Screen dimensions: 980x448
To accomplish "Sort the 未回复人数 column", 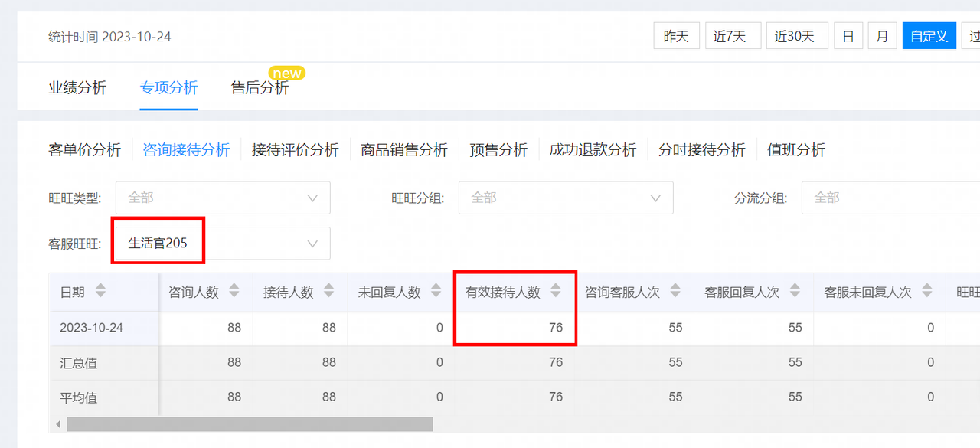I will [436, 292].
